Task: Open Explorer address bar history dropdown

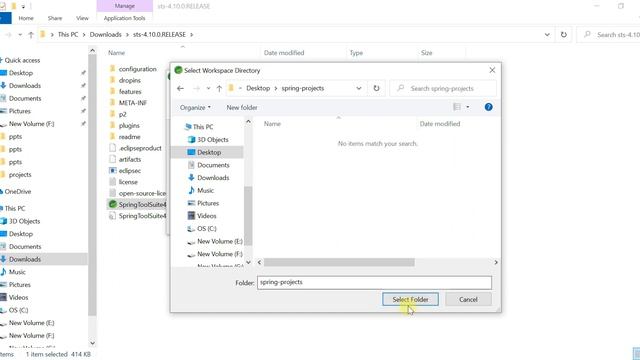Action: coord(547,35)
